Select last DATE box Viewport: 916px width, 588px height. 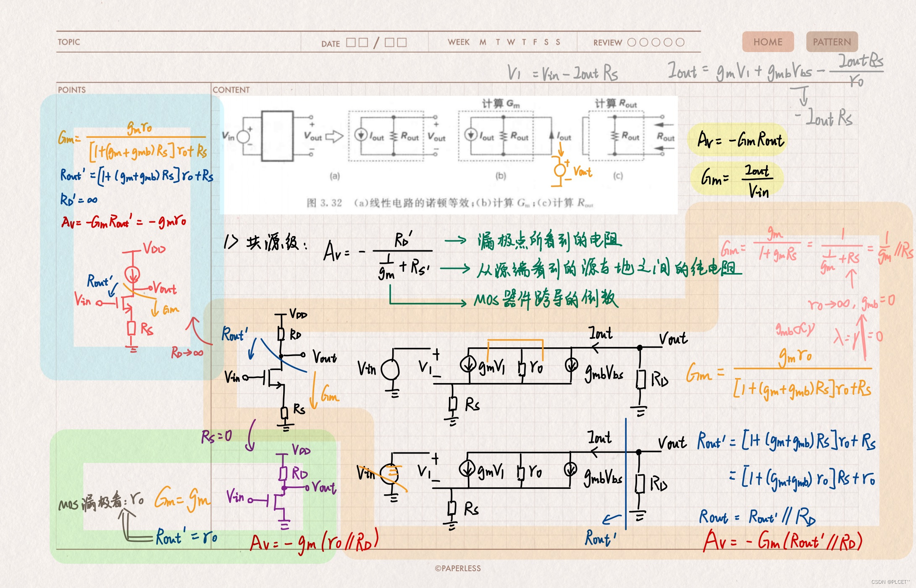pyautogui.click(x=402, y=42)
